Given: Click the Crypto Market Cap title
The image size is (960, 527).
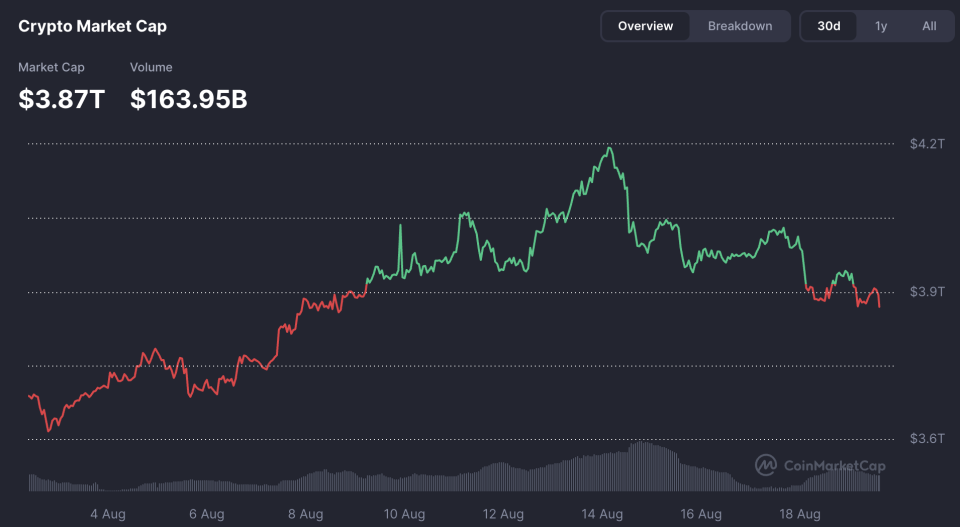Looking at the screenshot, I should 93,27.
